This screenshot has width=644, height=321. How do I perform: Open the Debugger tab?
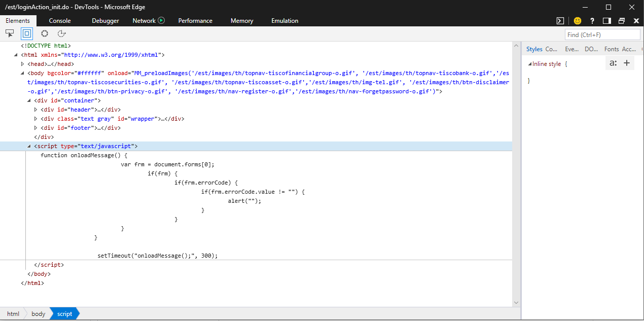105,21
